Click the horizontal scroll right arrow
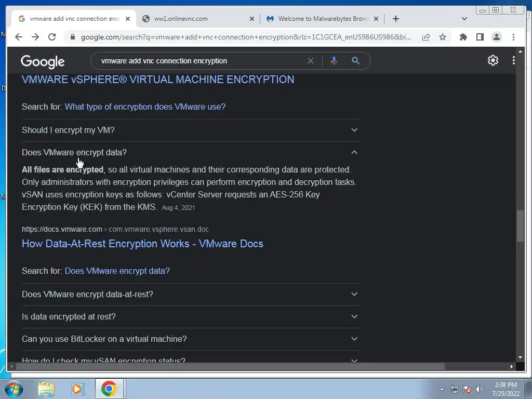 (511, 366)
